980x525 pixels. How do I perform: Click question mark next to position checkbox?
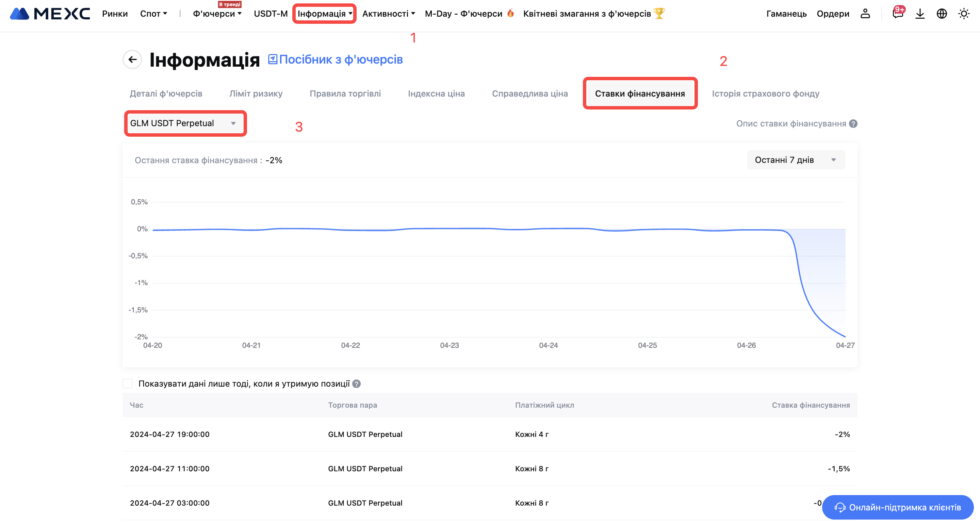point(357,384)
